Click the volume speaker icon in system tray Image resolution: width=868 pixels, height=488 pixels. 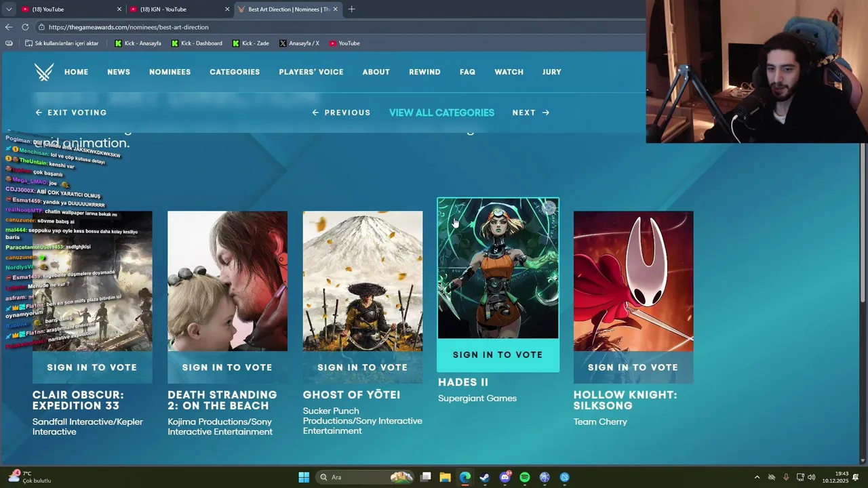coord(812,477)
